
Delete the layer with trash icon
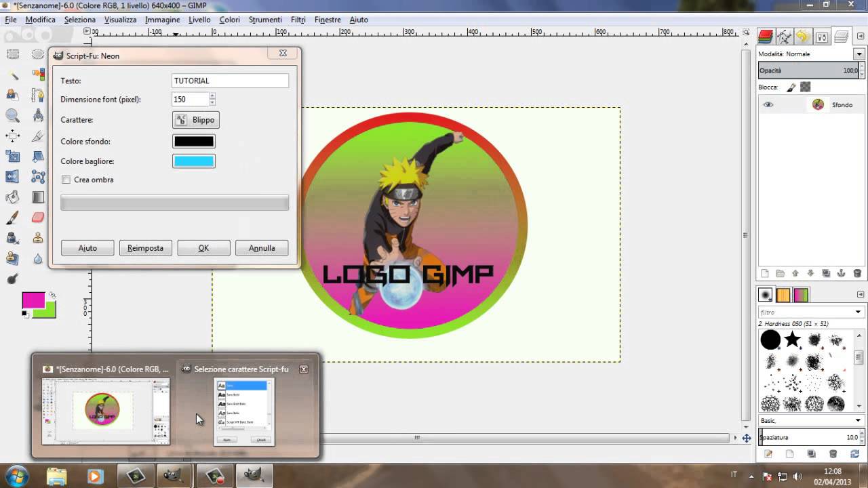(x=857, y=273)
